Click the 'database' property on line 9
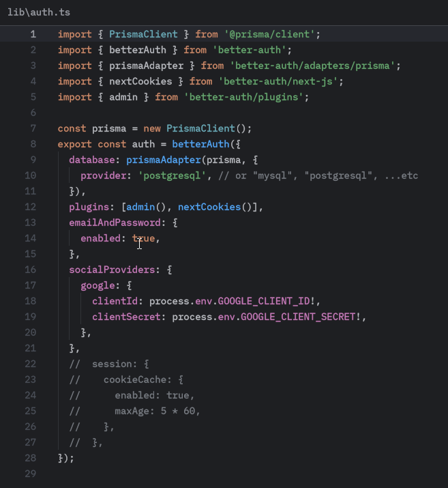Viewport: 448px width, 488px height. pos(92,160)
